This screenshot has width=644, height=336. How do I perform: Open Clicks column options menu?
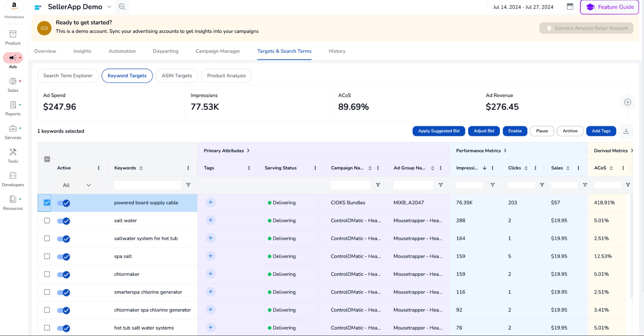(x=535, y=168)
